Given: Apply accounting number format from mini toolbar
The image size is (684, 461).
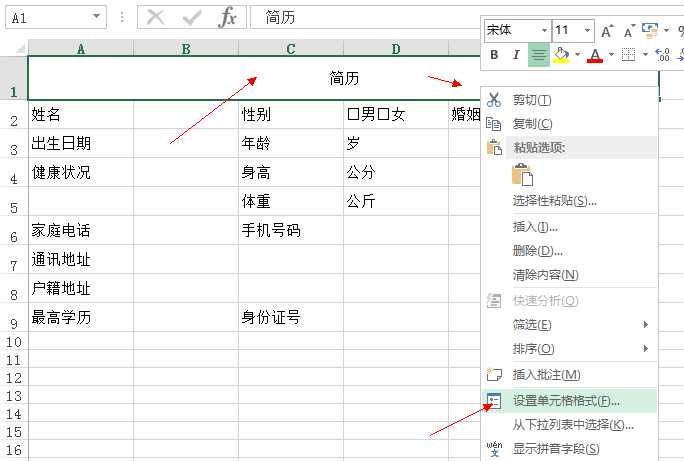Looking at the screenshot, I should point(650,30).
